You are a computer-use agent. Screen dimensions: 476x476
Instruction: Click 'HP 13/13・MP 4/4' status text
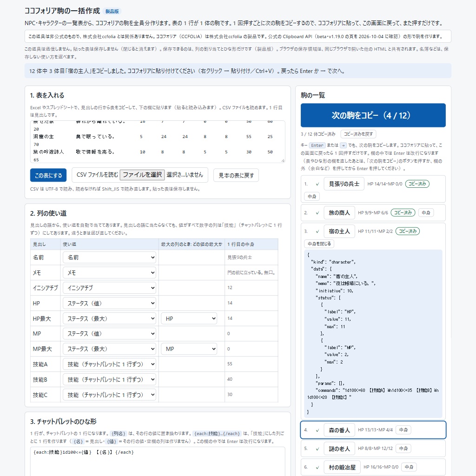[x=375, y=430]
